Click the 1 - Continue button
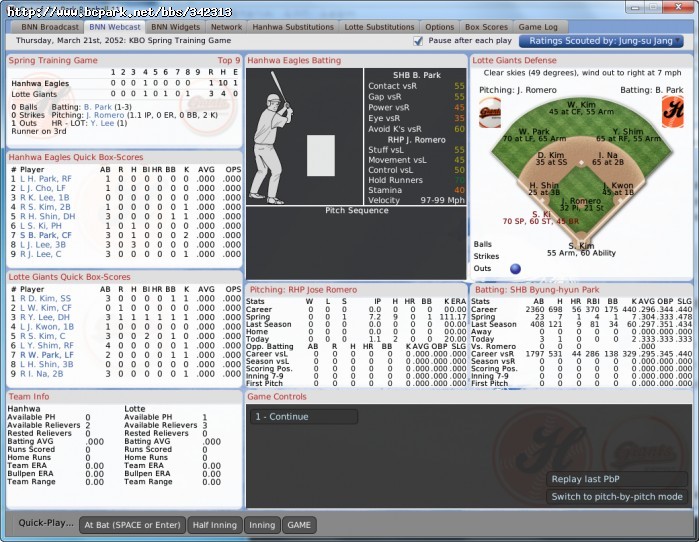The height and width of the screenshot is (542, 700). [304, 417]
